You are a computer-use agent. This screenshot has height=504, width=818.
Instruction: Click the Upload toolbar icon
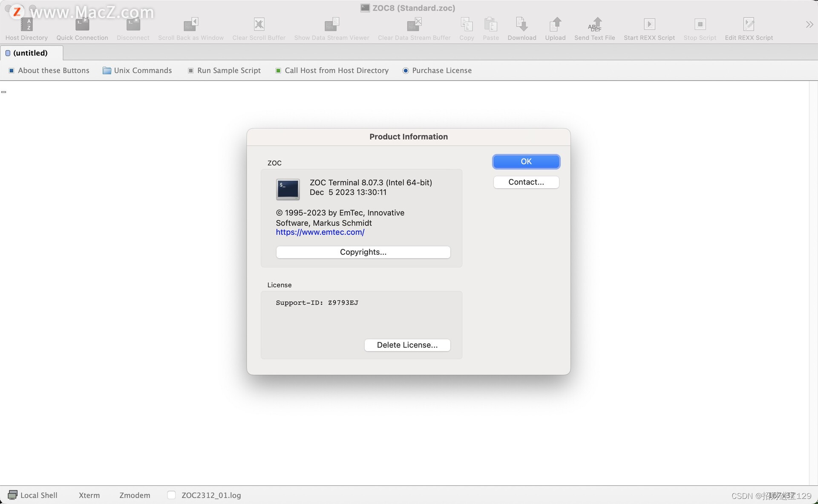coord(555,25)
